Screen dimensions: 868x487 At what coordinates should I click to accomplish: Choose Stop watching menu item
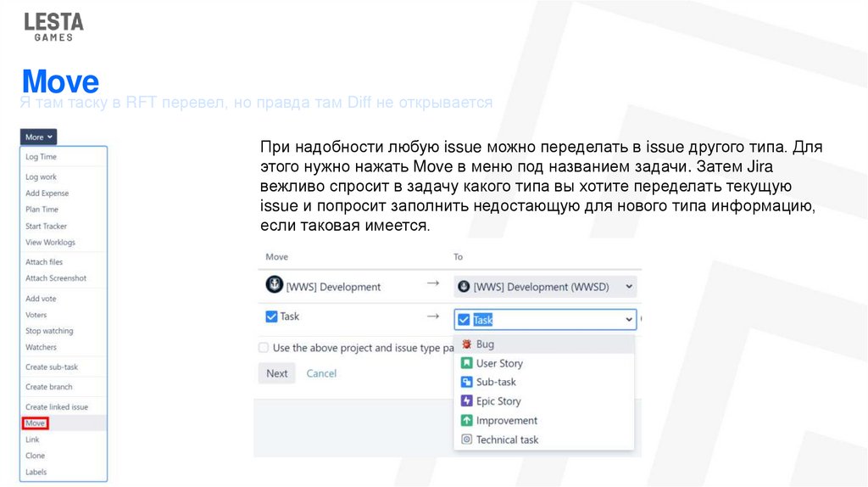[x=63, y=331]
